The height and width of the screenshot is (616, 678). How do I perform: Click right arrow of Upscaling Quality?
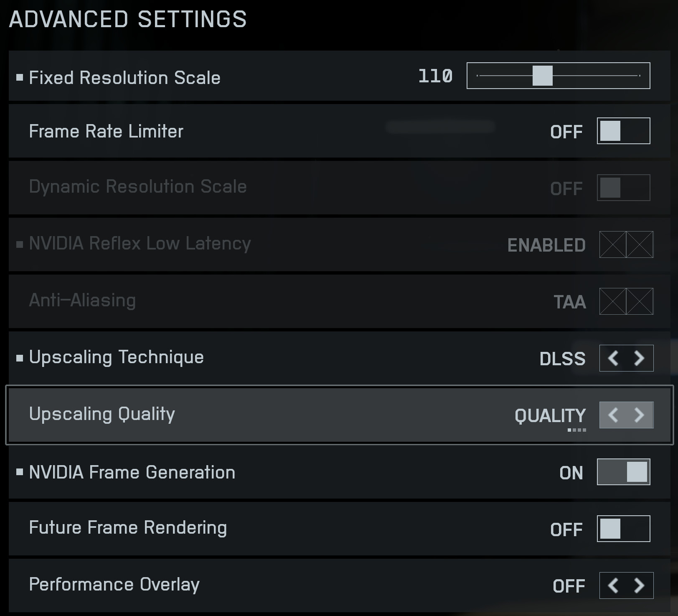[639, 415]
